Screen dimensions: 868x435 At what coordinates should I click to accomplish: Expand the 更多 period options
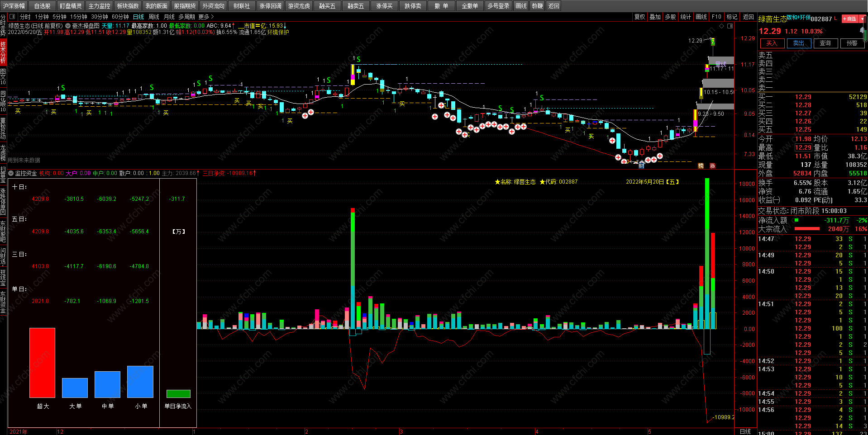(x=206, y=17)
